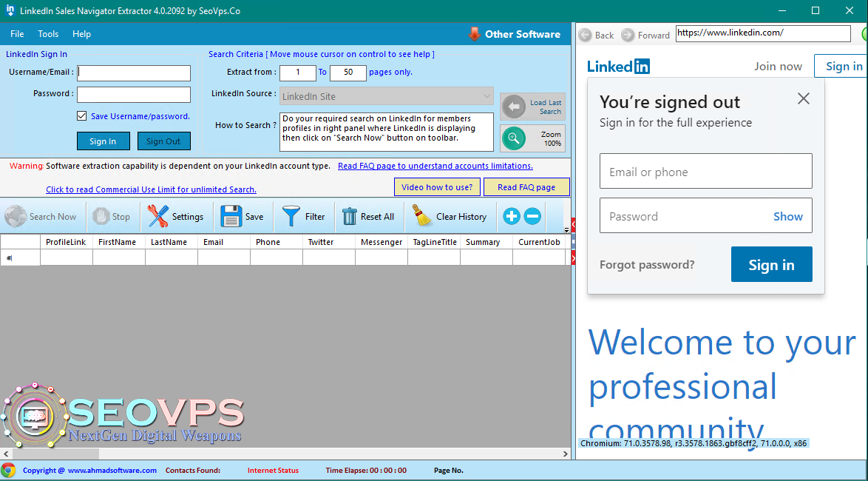Click the Summary column header
This screenshot has width=868, height=481.
[486, 242]
